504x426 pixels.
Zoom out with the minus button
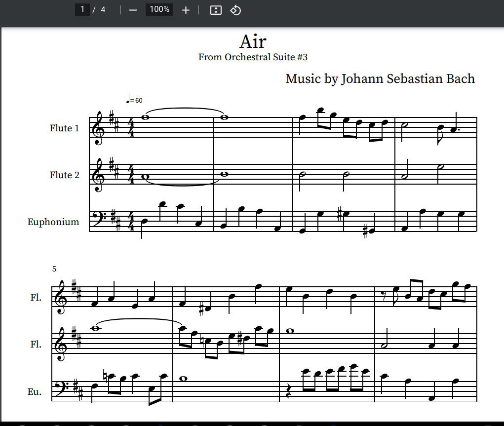point(133,10)
